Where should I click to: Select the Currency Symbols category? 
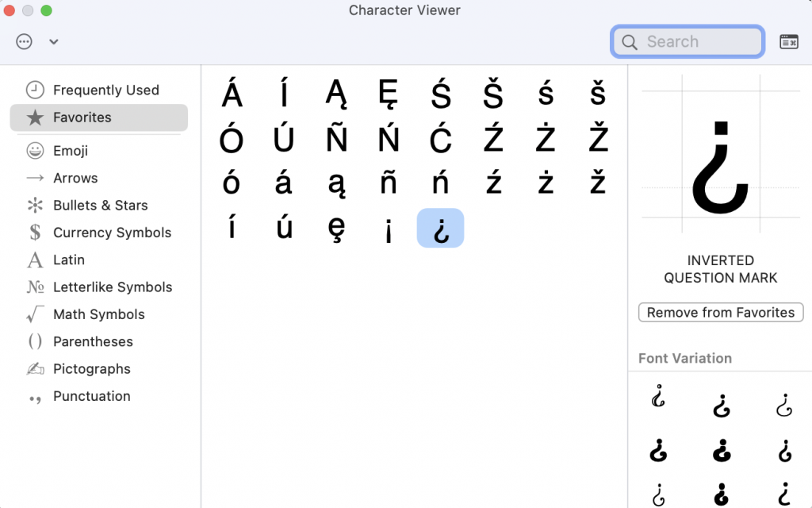[112, 233]
